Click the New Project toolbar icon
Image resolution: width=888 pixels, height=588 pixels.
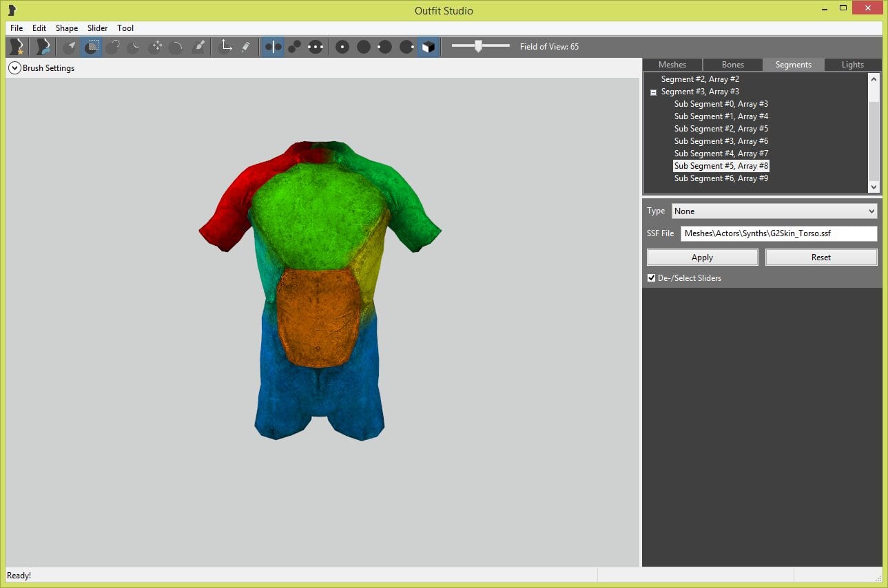16,47
